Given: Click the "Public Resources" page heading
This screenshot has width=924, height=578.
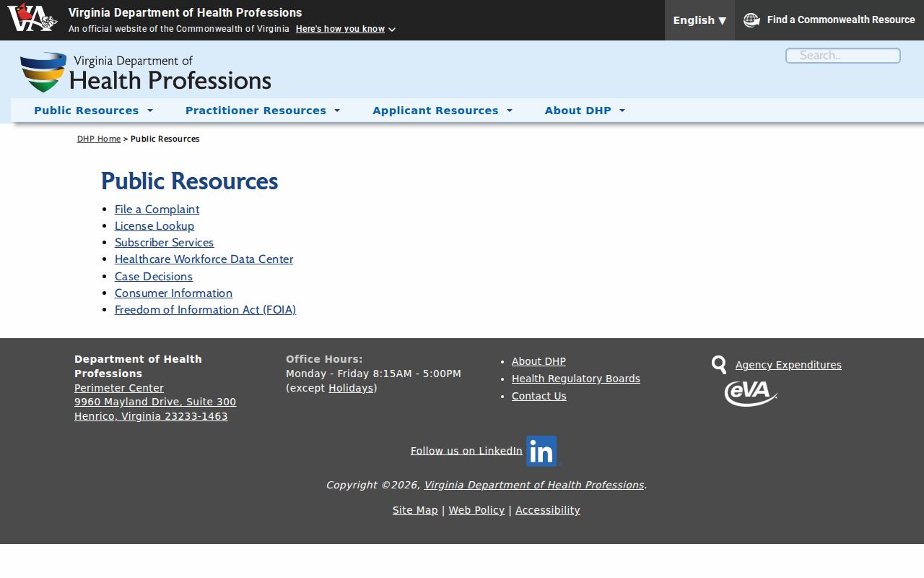Looking at the screenshot, I should (x=189, y=181).
